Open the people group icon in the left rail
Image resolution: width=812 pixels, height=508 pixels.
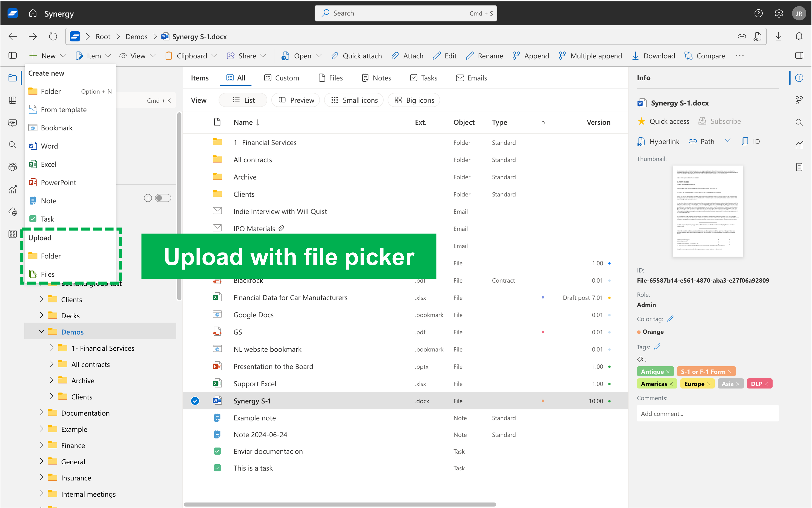12,167
